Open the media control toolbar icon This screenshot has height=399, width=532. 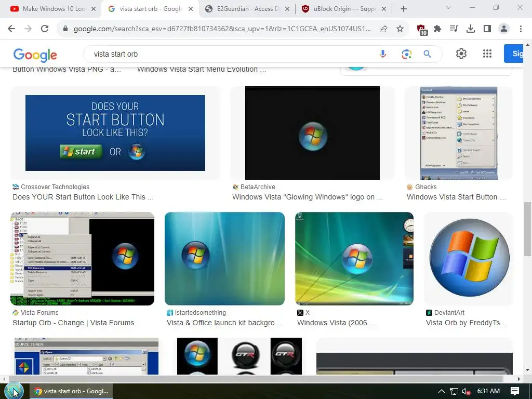(x=454, y=29)
